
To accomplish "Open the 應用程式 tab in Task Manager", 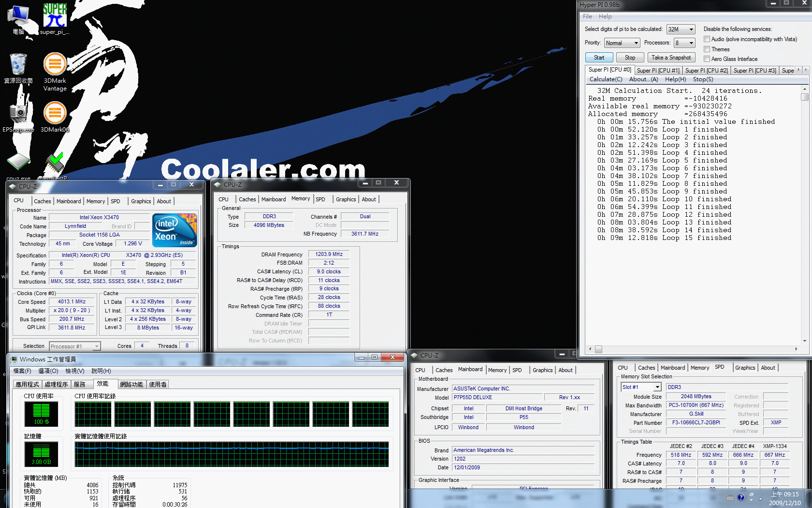I will pos(27,385).
